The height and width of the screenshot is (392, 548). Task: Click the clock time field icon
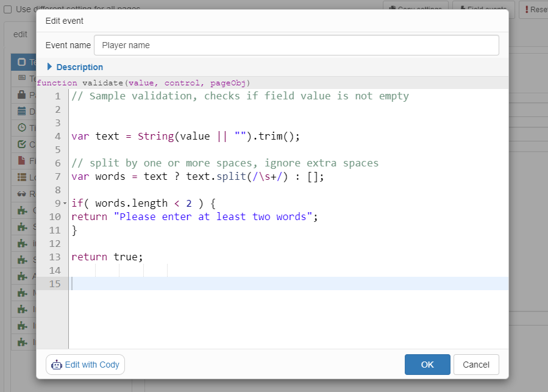click(22, 127)
